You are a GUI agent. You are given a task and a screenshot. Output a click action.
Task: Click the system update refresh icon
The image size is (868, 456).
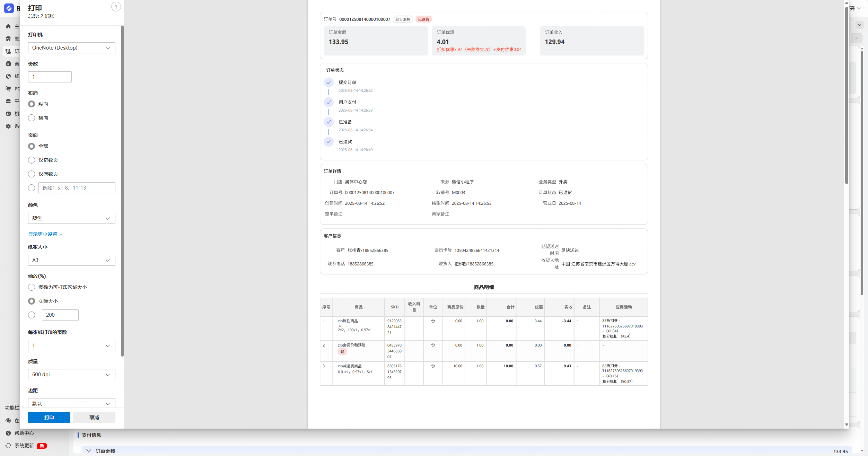8,446
